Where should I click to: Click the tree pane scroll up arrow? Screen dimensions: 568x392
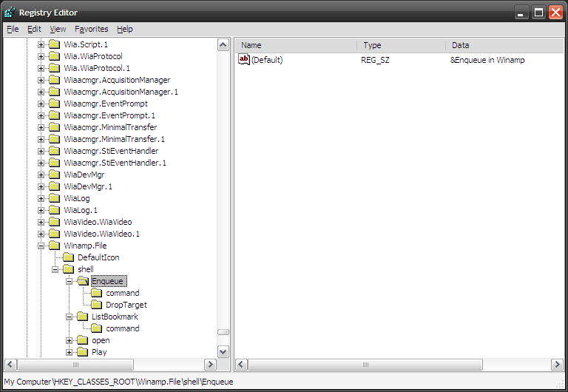click(x=223, y=45)
